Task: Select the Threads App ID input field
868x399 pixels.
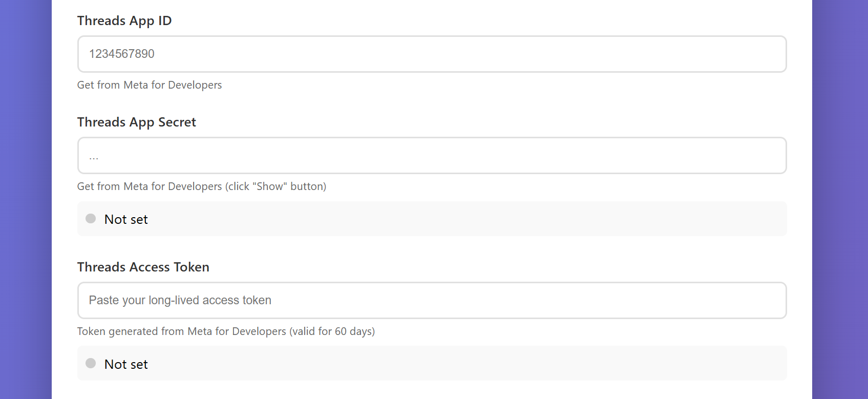Action: point(432,54)
